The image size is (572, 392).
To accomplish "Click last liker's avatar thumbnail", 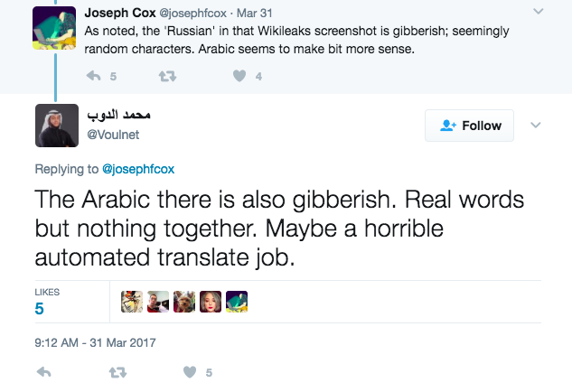I will 237,303.
